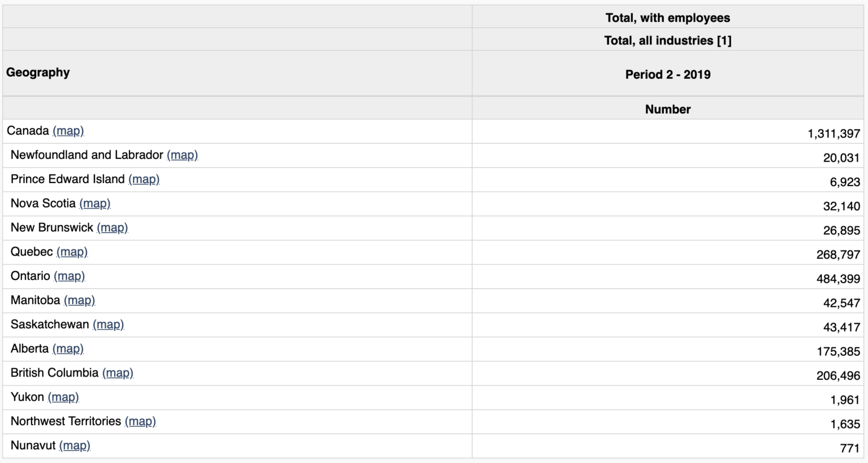The height and width of the screenshot is (463, 868).
Task: Open Newfoundland and Labrador map link
Action: 182,155
